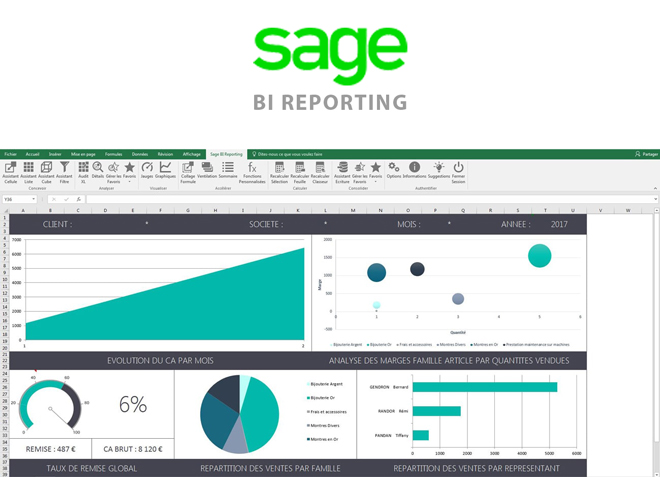Open Favoris star in Analyser group
The height and width of the screenshot is (477, 660).
click(130, 172)
